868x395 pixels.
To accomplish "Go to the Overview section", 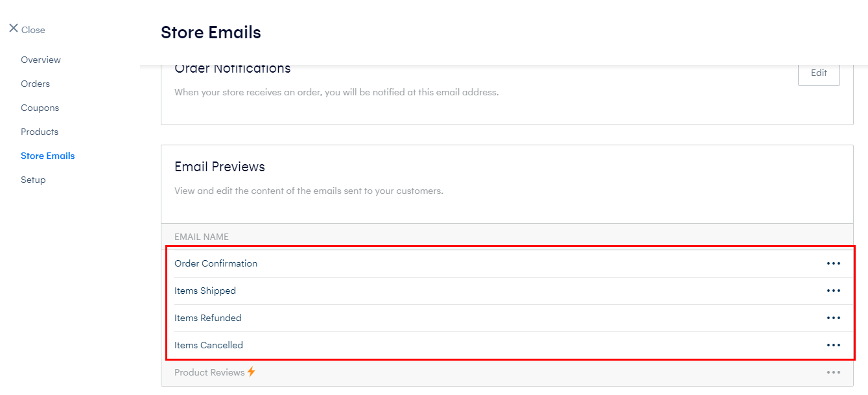I will click(x=41, y=60).
